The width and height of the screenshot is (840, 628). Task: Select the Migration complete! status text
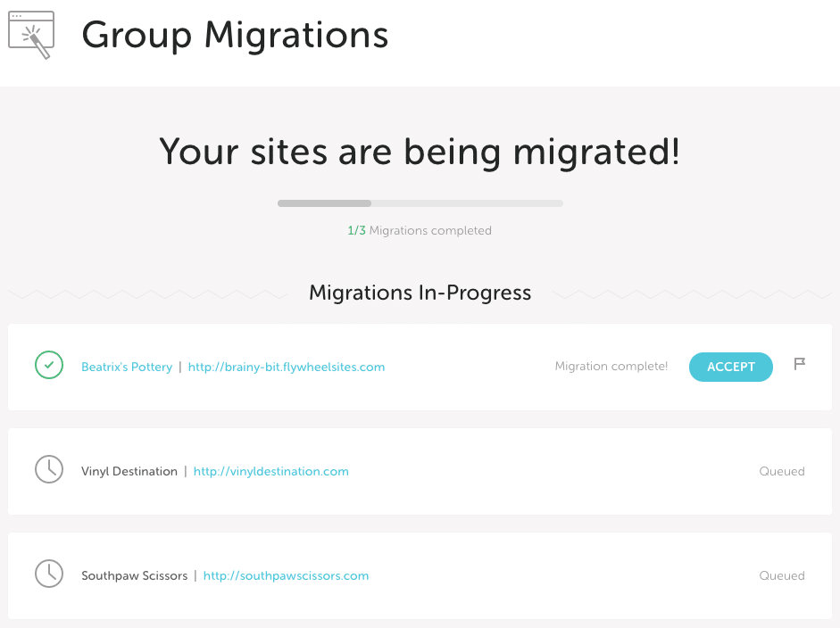coord(611,367)
